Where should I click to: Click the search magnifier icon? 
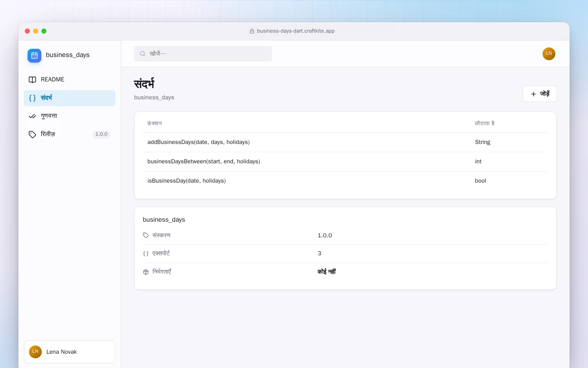tap(143, 54)
